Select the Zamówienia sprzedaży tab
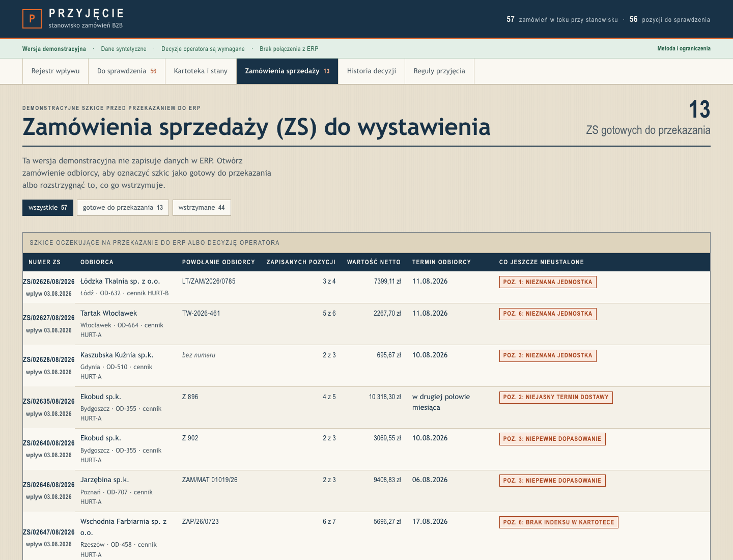The width and height of the screenshot is (733, 560). [x=287, y=71]
